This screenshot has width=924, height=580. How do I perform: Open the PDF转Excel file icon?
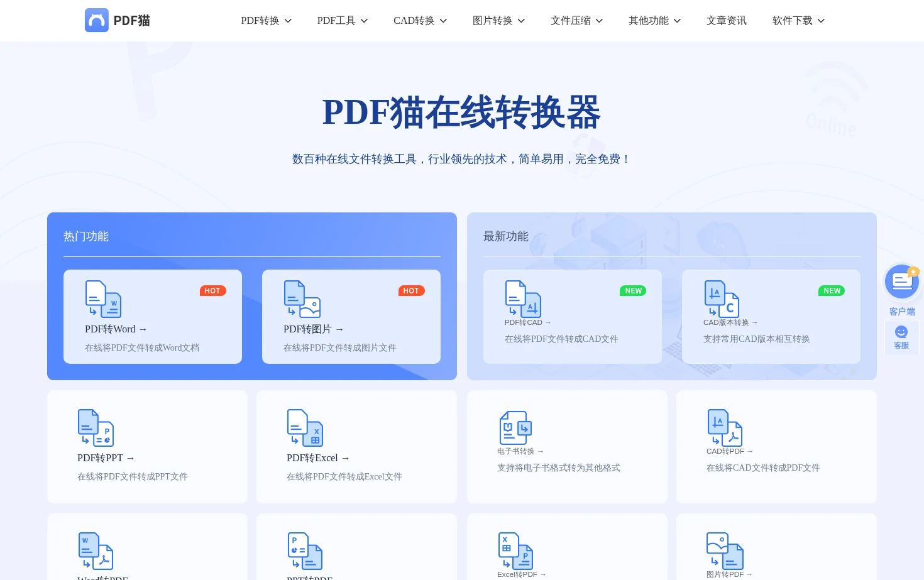click(x=305, y=428)
